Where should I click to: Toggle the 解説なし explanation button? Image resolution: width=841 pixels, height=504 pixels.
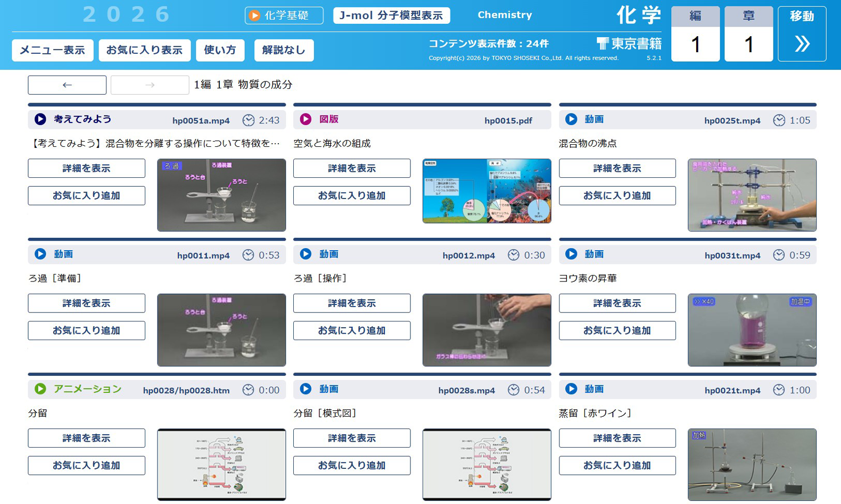point(284,50)
